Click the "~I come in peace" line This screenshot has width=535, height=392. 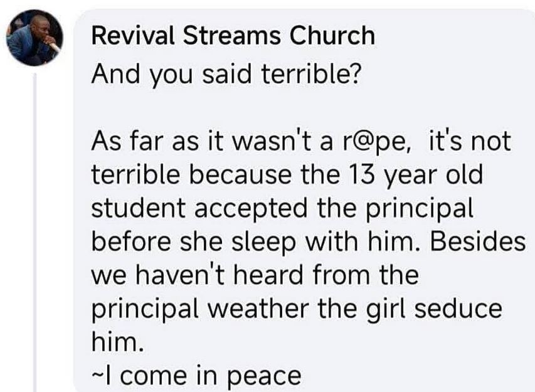click(x=196, y=375)
